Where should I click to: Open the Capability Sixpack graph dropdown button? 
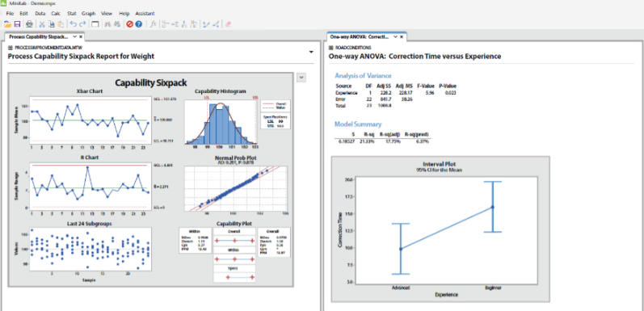(301, 78)
